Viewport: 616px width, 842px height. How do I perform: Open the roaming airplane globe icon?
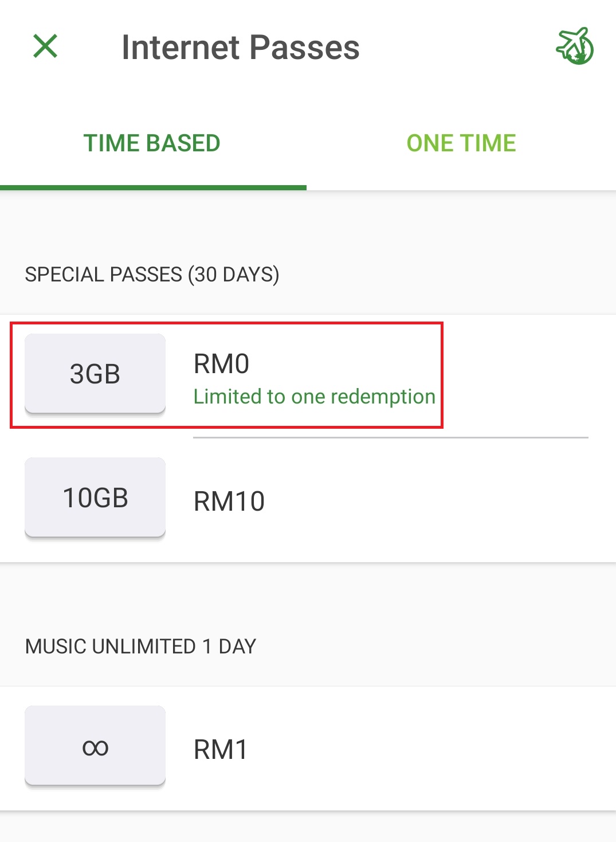tap(574, 46)
